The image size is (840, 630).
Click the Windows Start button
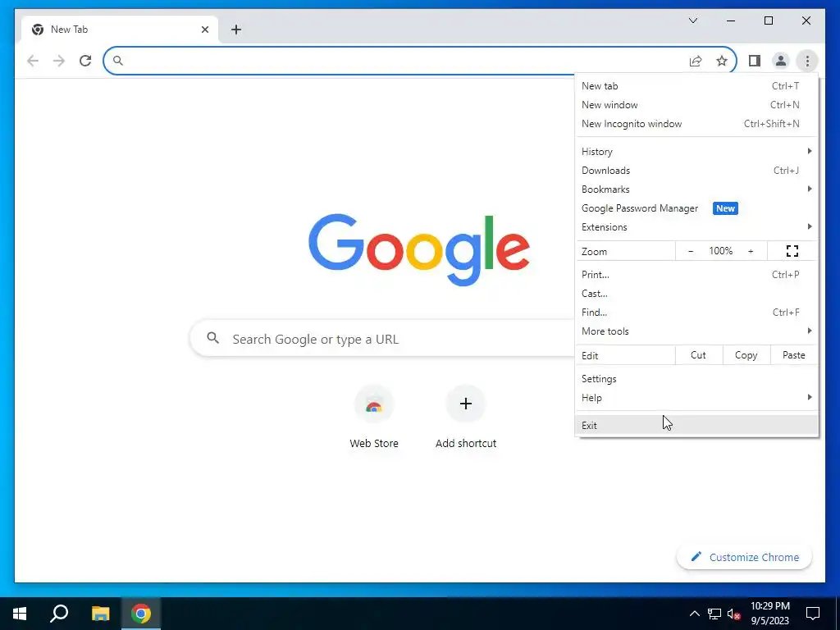[x=20, y=614]
